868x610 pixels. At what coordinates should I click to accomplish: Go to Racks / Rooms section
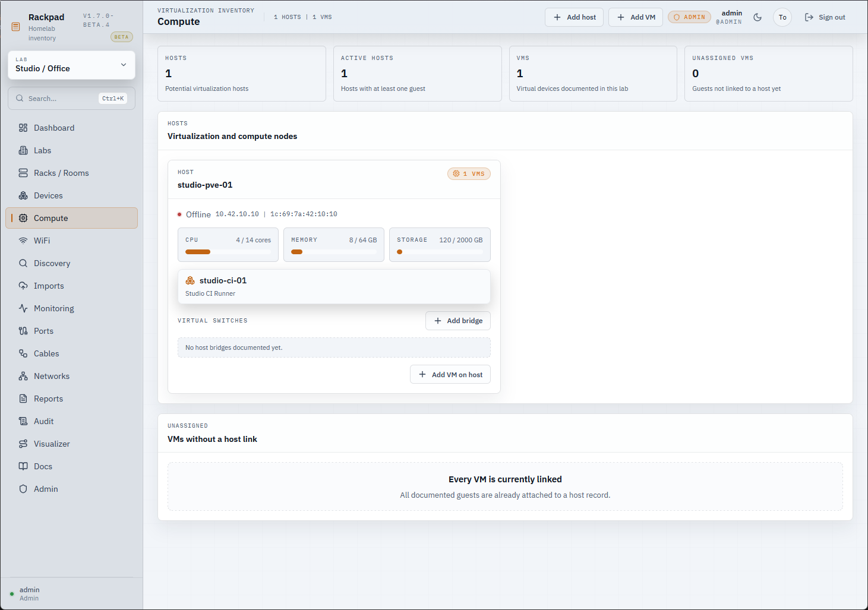click(x=72, y=173)
